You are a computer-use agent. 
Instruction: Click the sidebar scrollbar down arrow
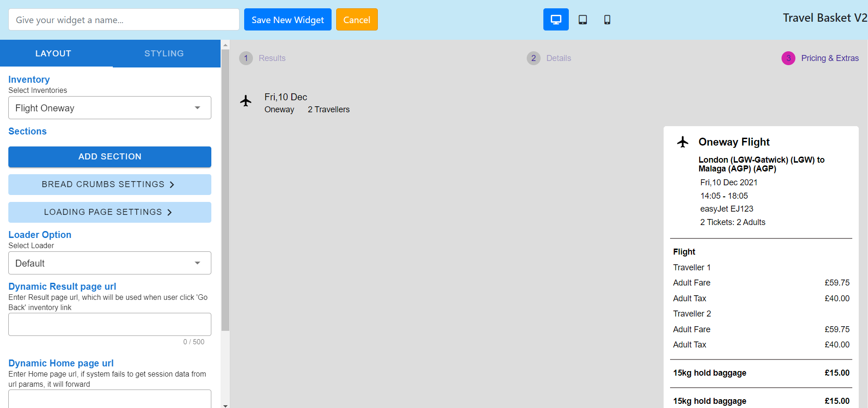click(225, 405)
